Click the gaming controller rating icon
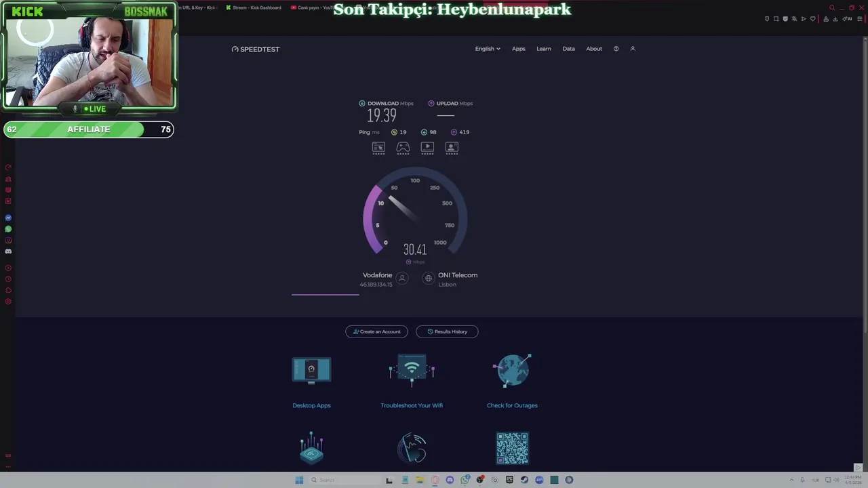 pyautogui.click(x=403, y=147)
